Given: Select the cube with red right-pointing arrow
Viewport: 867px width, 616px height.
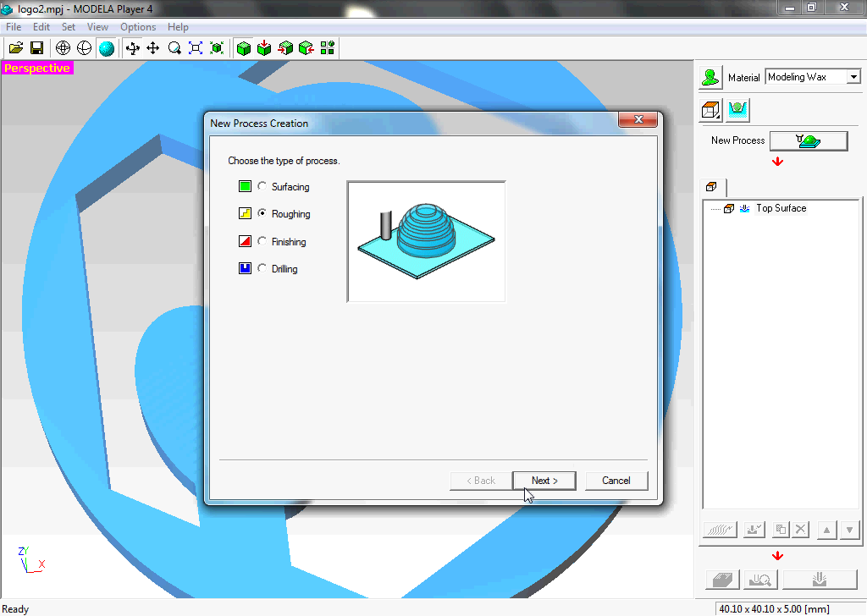Looking at the screenshot, I should (x=285, y=48).
